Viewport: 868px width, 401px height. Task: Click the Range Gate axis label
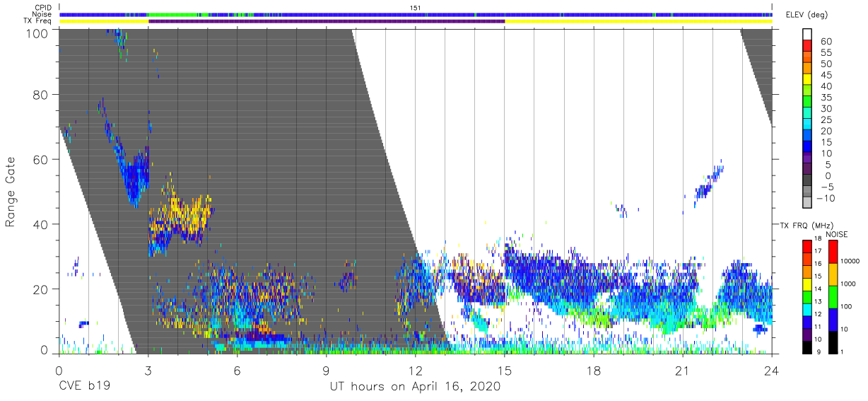(x=11, y=192)
